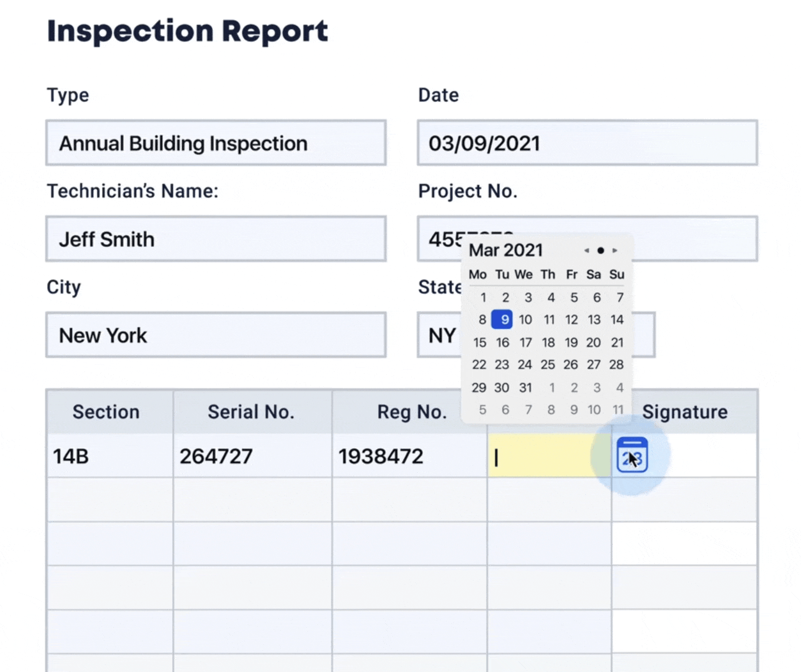This screenshot has width=801, height=672.
Task: Click the Signature column header
Action: [x=684, y=412]
